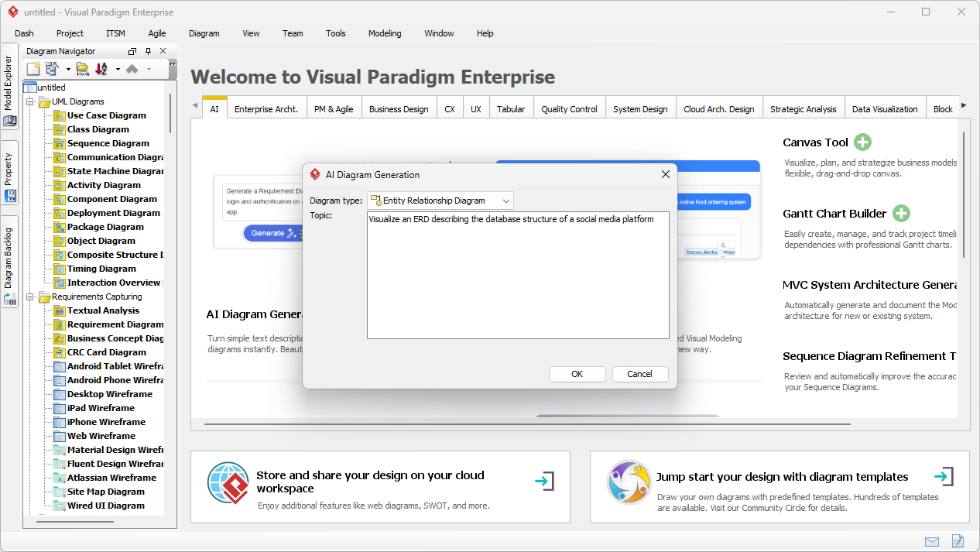The height and width of the screenshot is (552, 980).
Task: Open a project via the folder icon
Action: (82, 69)
